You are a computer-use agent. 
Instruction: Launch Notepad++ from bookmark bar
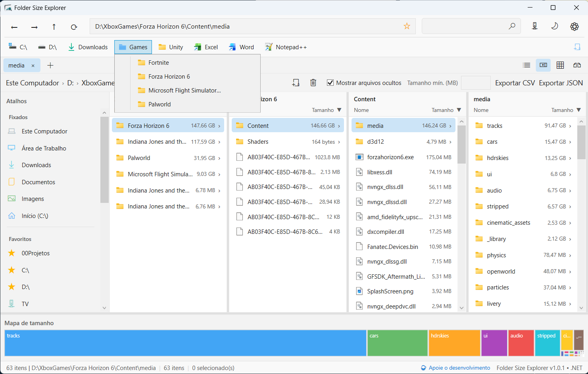[x=286, y=47]
